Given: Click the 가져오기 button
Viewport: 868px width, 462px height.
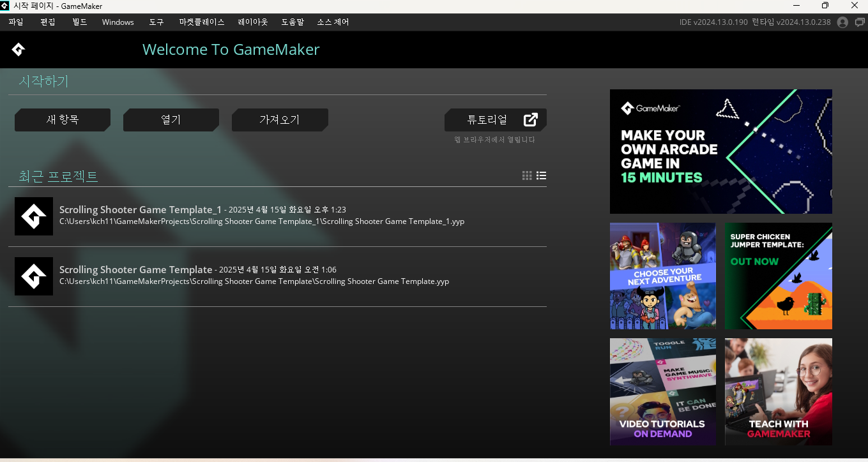Looking at the screenshot, I should [x=280, y=120].
